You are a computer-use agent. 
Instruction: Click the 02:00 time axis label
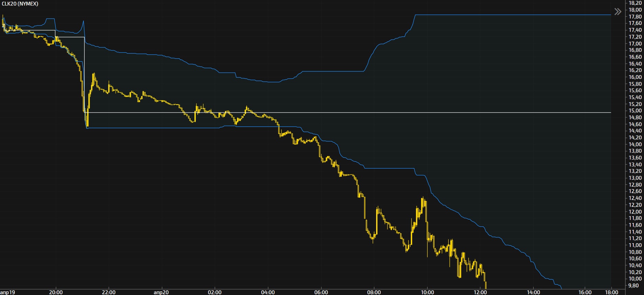click(x=215, y=292)
